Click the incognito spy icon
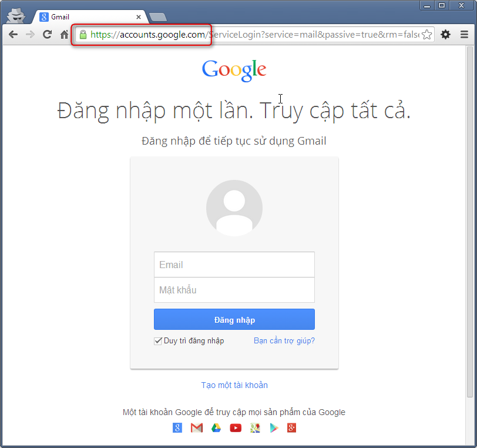This screenshot has width=477, height=448. point(16,16)
